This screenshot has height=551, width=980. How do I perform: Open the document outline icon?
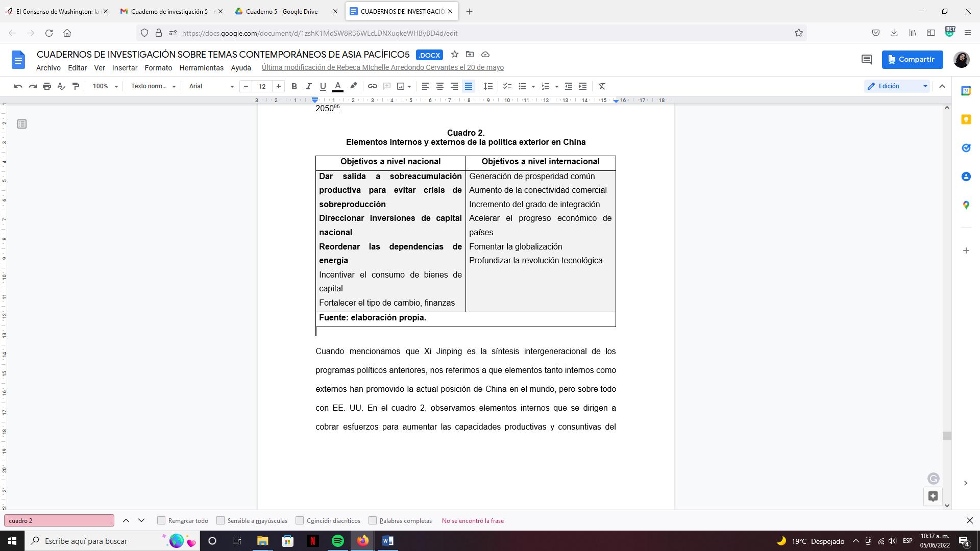click(22, 124)
